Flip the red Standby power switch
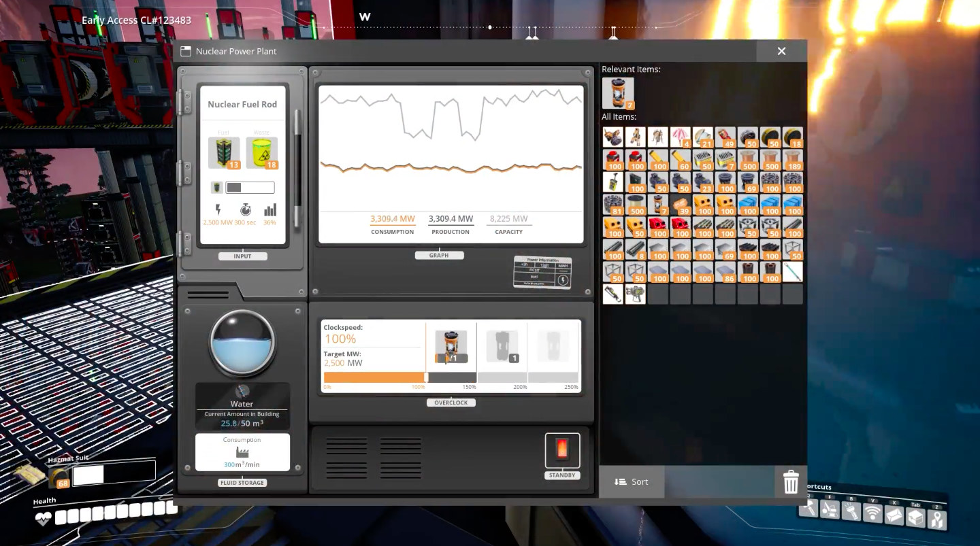This screenshot has width=980, height=546. click(x=562, y=450)
